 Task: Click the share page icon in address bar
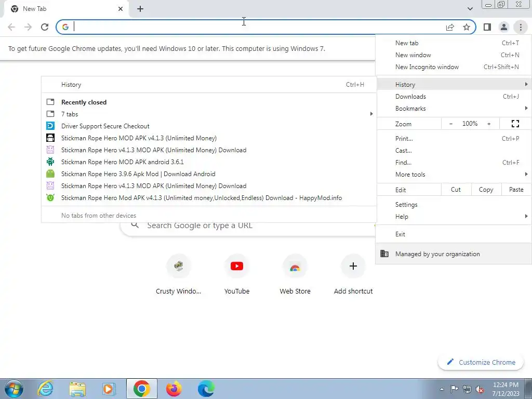click(x=450, y=27)
